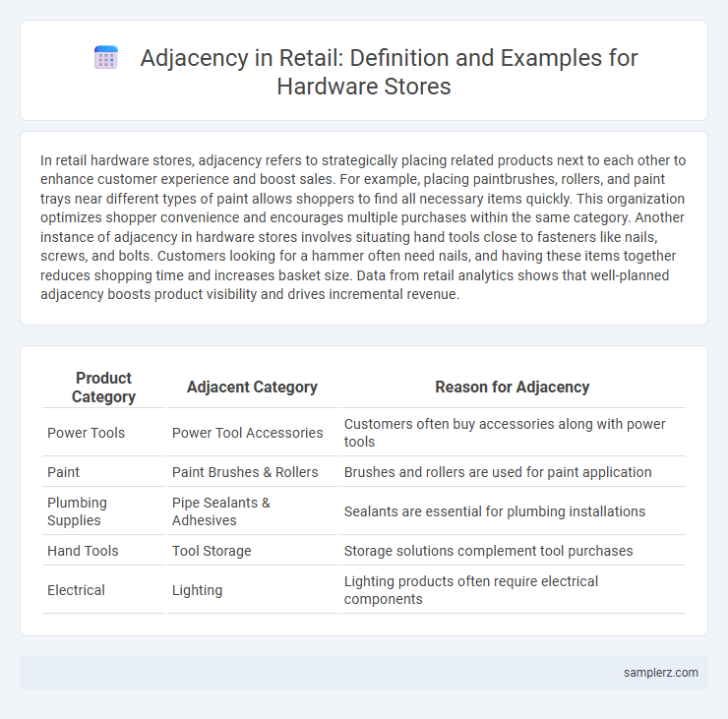Click 'Storage solutions complement tool purchases' cell
Screen dimensions: 728x719
point(513,551)
